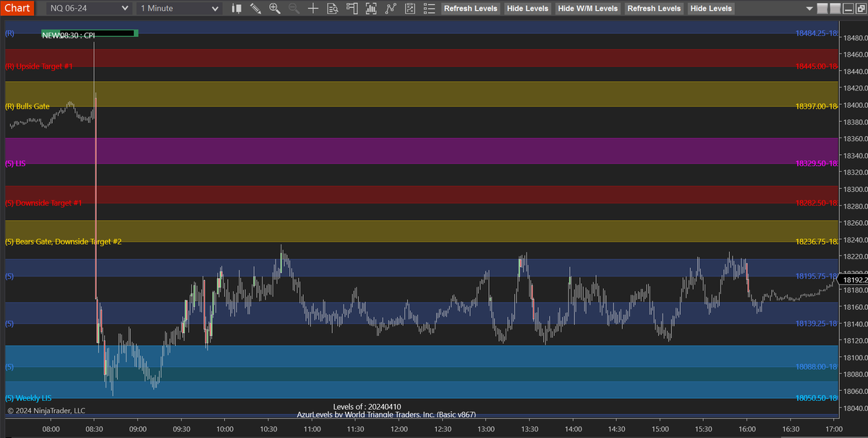Click Refresh Levels left of first Hide Levels
This screenshot has height=438, width=868.
coord(471,9)
